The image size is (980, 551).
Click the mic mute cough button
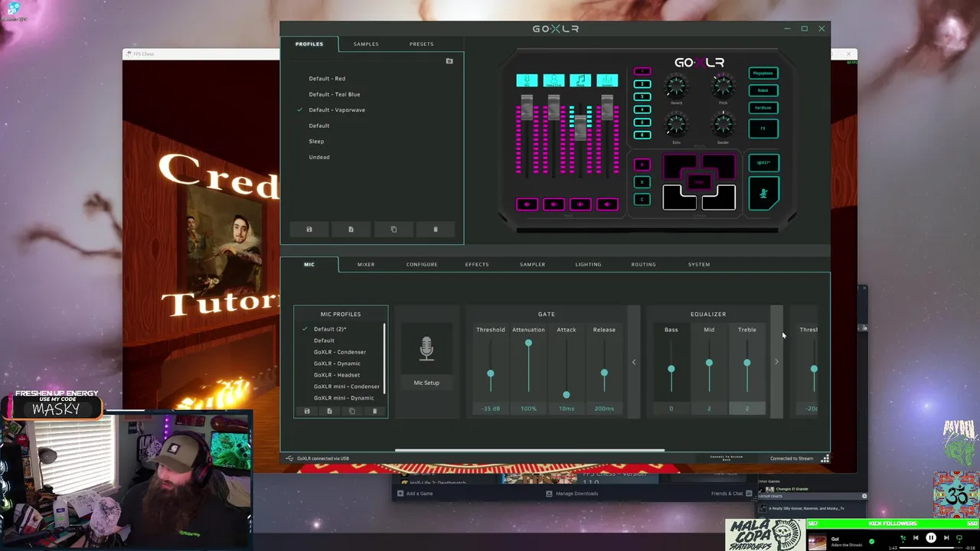763,194
